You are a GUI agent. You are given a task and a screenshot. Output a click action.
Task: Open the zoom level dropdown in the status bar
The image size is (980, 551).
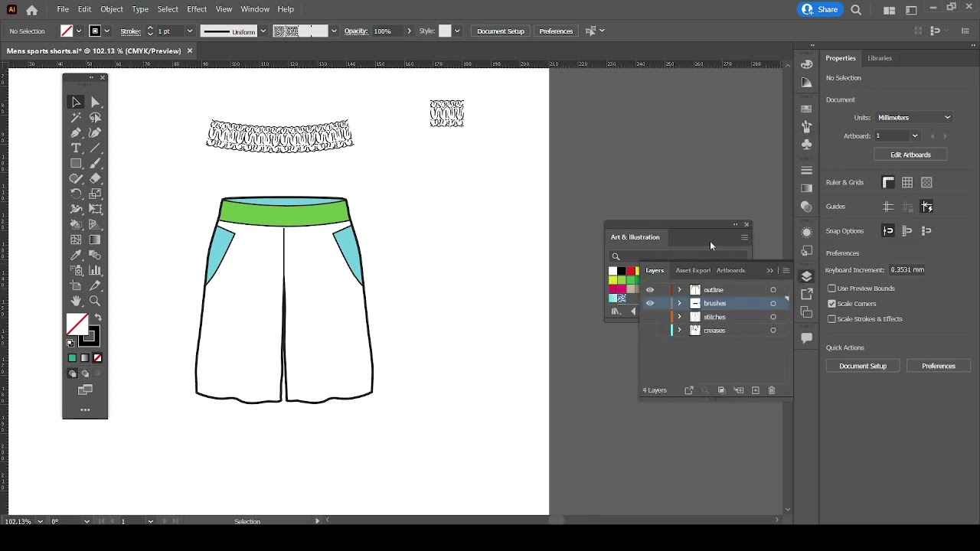pos(40,522)
